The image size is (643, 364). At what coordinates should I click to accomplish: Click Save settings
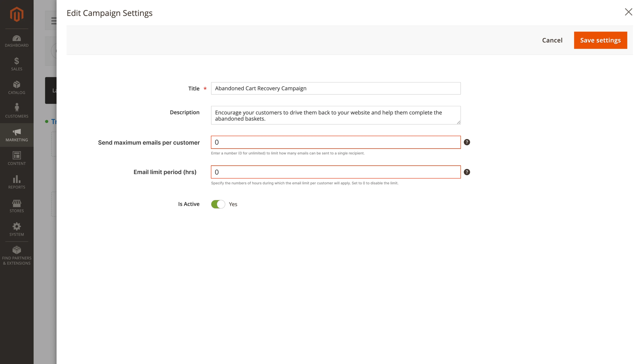pyautogui.click(x=601, y=40)
